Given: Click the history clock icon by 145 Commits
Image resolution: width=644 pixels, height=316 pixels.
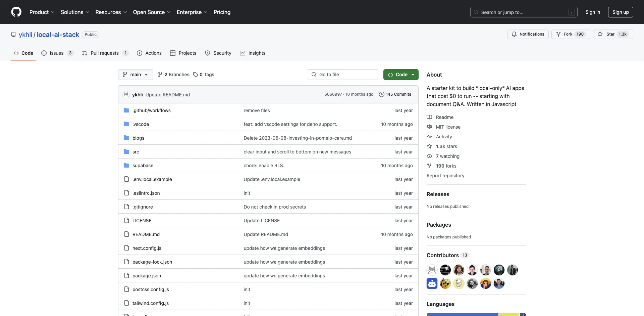Looking at the screenshot, I should pos(381,94).
